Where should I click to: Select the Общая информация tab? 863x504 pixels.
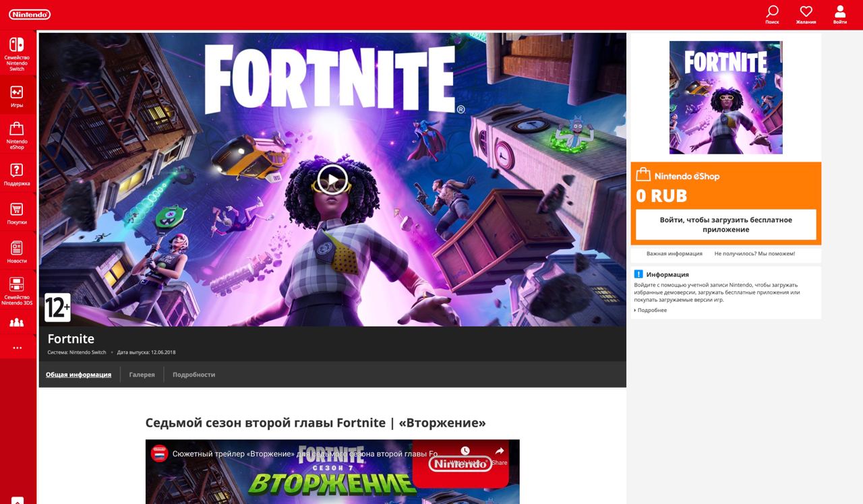(x=78, y=375)
